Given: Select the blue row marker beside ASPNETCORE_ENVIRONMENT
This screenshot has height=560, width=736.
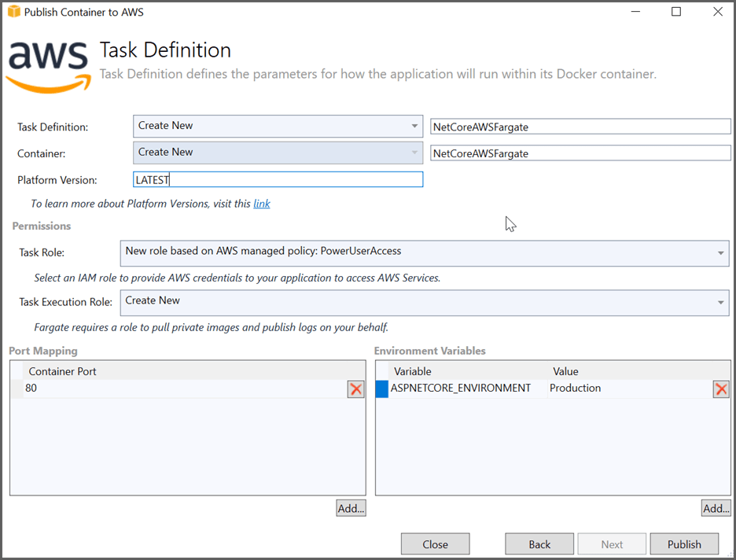Looking at the screenshot, I should (x=381, y=388).
